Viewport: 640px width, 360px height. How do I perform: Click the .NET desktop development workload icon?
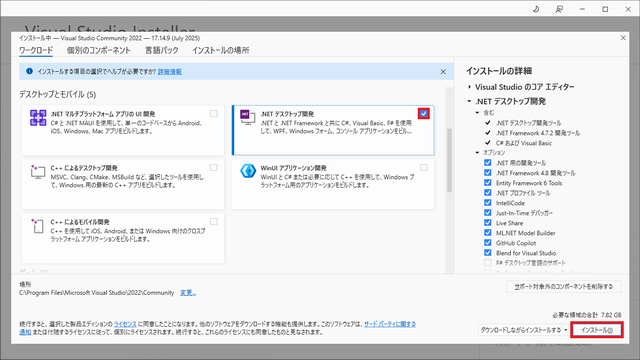[x=247, y=117]
